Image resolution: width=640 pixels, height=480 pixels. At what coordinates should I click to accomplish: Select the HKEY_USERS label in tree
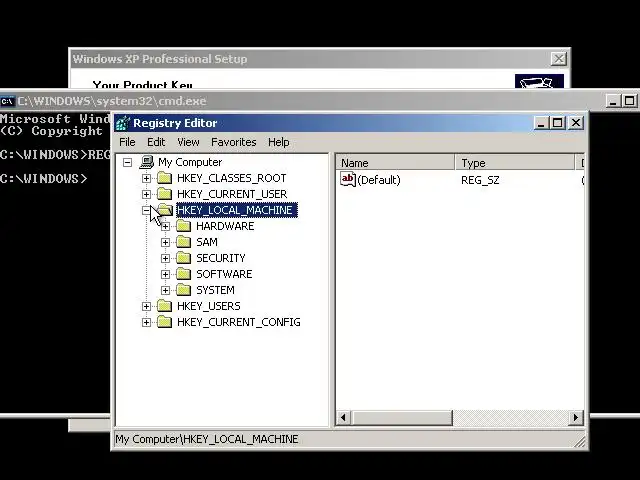[x=209, y=306]
